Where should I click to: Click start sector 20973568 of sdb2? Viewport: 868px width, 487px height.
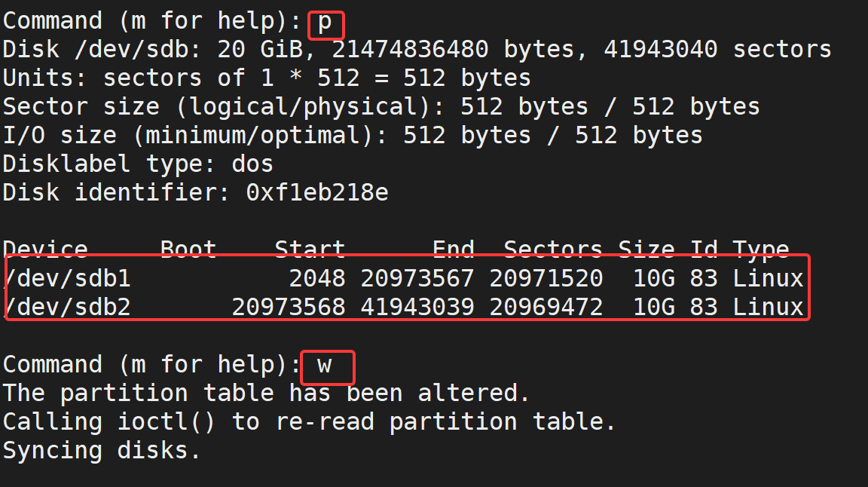(x=289, y=307)
